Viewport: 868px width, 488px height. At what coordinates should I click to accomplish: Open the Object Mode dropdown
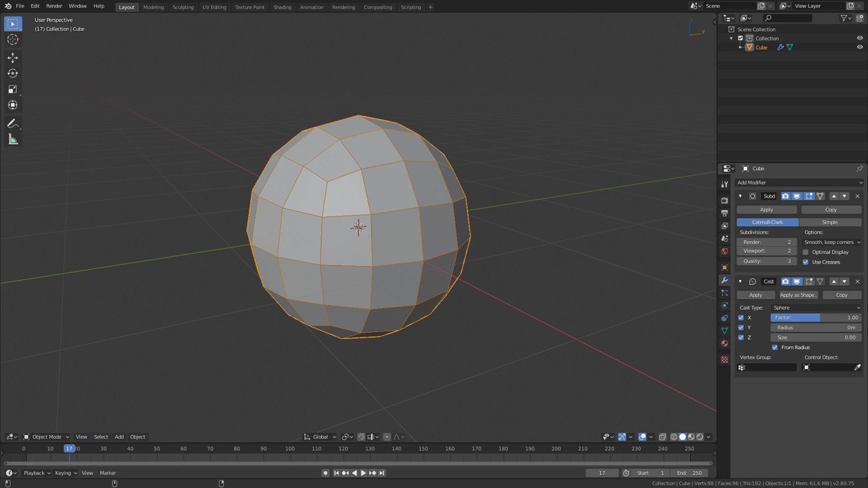(x=47, y=436)
